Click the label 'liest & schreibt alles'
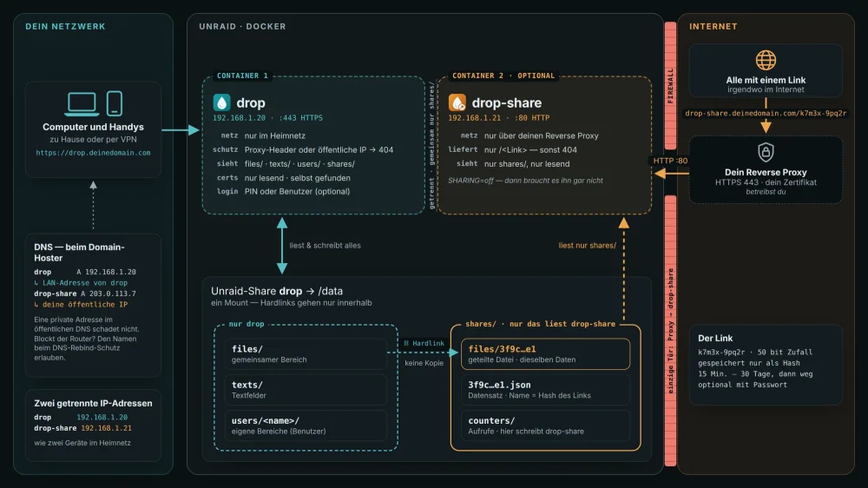868x488 pixels. pos(325,246)
